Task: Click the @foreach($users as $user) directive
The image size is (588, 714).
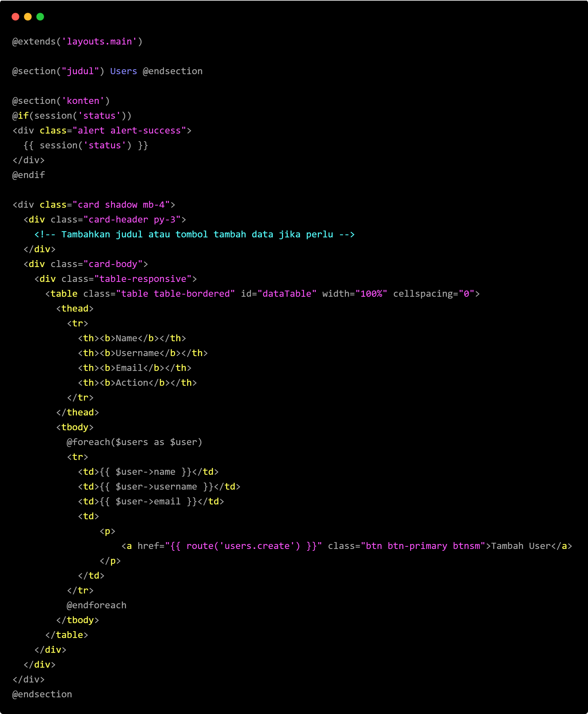Action: tap(134, 442)
